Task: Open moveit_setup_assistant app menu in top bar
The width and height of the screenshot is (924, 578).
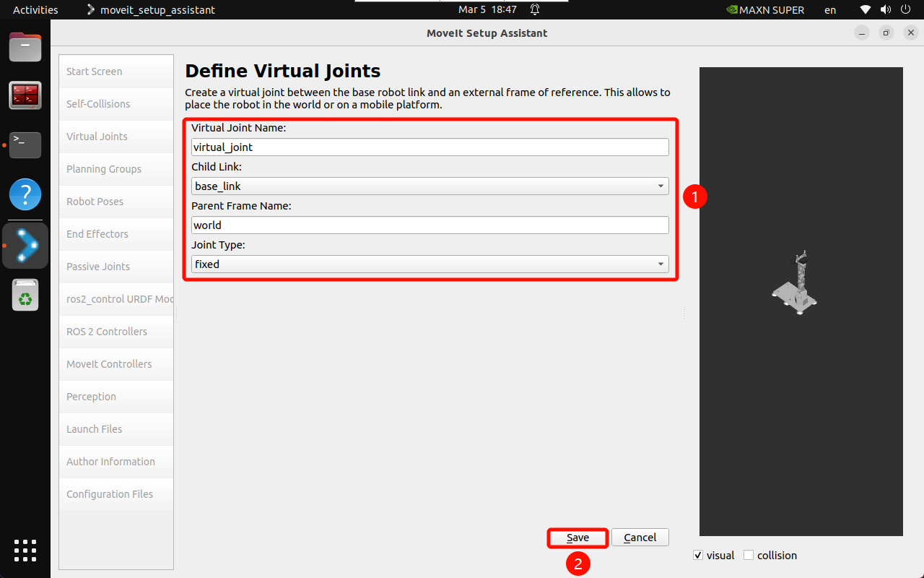Action: [150, 10]
